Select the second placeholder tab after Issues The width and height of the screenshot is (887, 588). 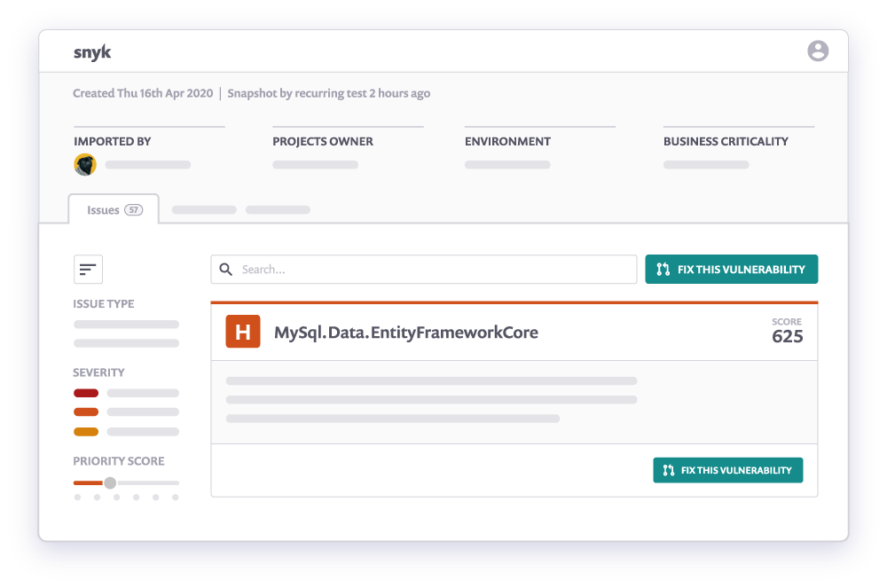tap(204, 210)
